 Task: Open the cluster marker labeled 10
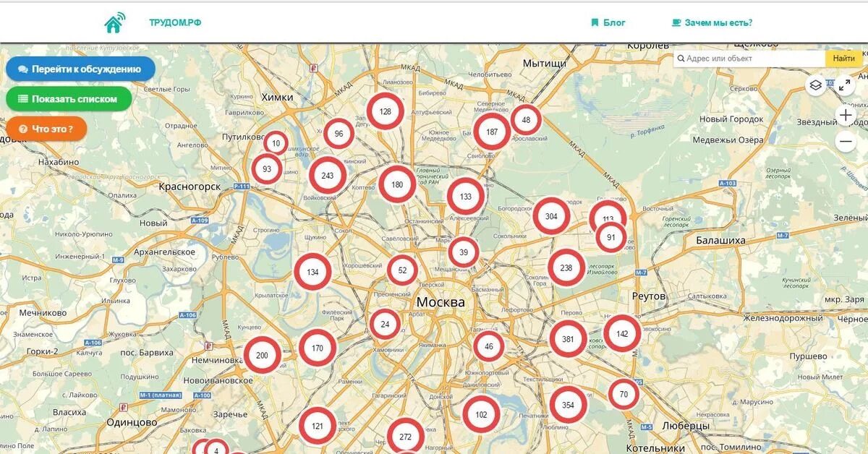click(x=276, y=143)
